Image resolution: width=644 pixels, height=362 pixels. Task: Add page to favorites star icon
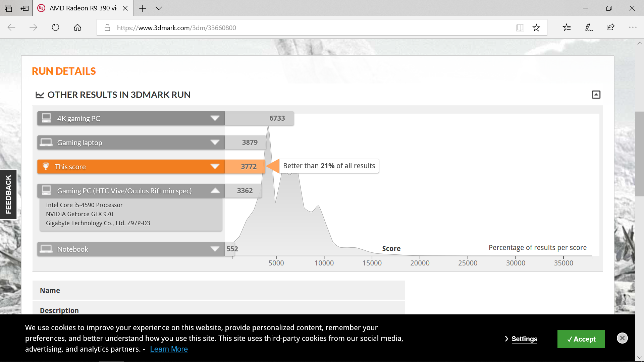pyautogui.click(x=536, y=27)
